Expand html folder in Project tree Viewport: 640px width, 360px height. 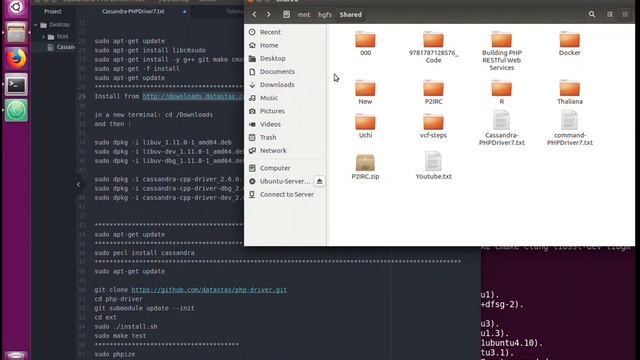pos(43,36)
